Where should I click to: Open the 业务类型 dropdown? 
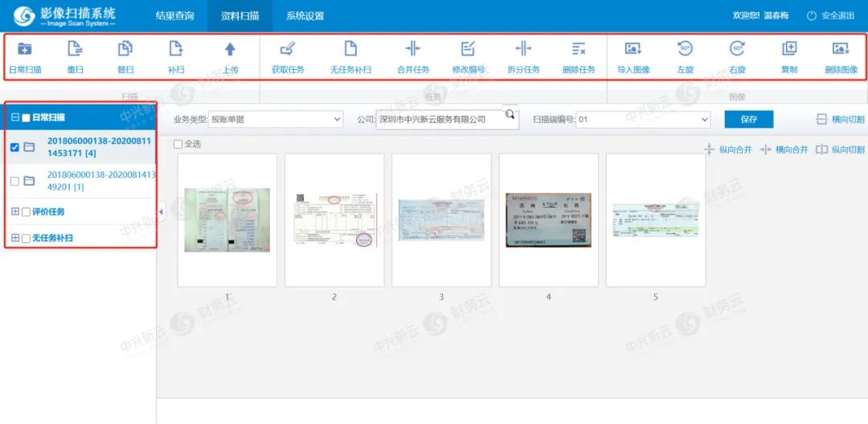[276, 119]
